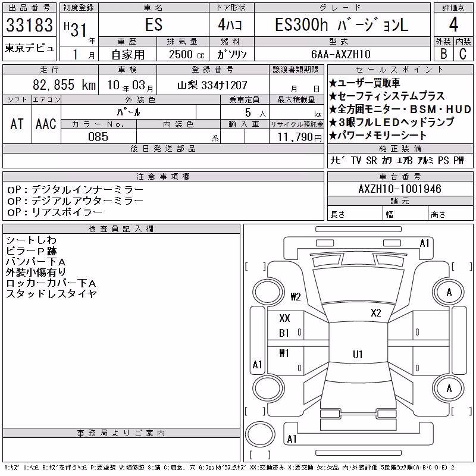Click the inspector note バンパー下A

click(x=36, y=261)
